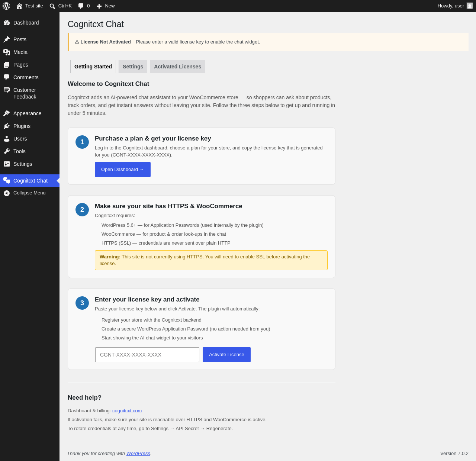This screenshot has width=476, height=461.
Task: Click the Comments bubble icon in sidebar
Action: click(7, 77)
